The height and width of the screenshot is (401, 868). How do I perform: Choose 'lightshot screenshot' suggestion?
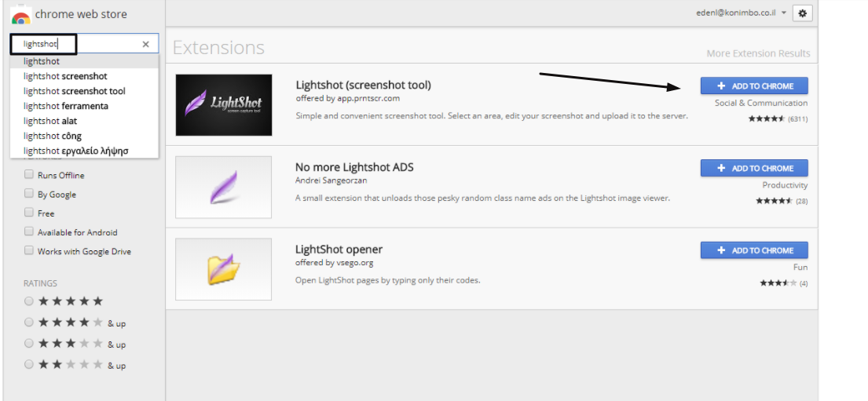(84, 76)
